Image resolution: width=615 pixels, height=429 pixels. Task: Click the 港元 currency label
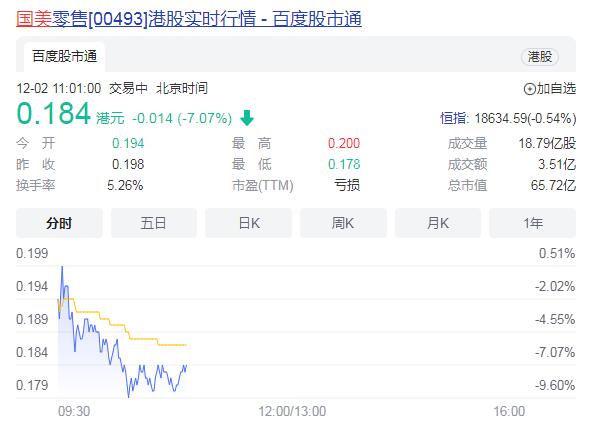tap(110, 118)
